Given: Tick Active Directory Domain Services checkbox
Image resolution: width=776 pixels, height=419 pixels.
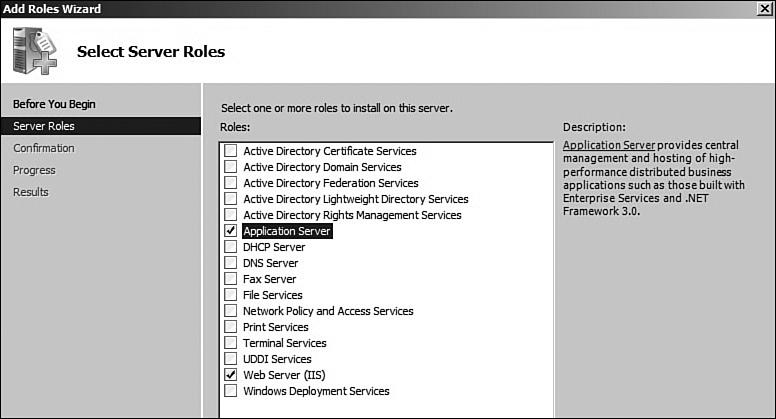Looking at the screenshot, I should coord(230,167).
